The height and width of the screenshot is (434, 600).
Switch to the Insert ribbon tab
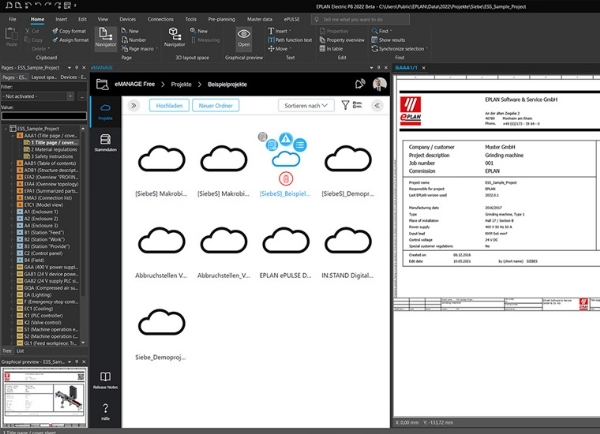[61, 19]
